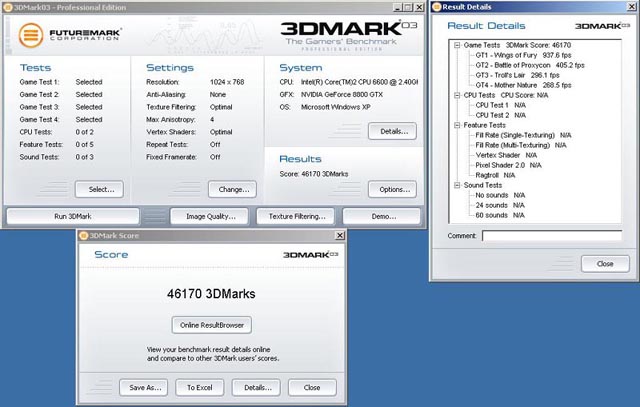Open the Image Quality... tool

[209, 216]
